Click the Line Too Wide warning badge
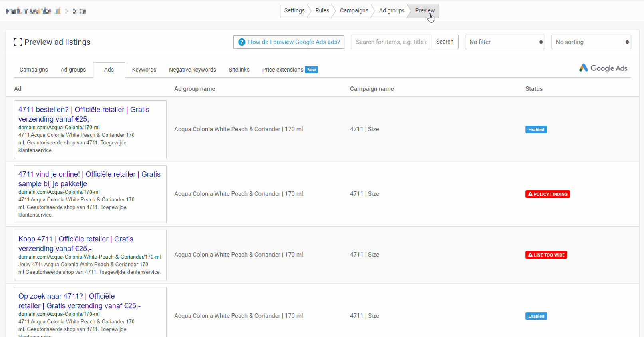 pyautogui.click(x=546, y=255)
